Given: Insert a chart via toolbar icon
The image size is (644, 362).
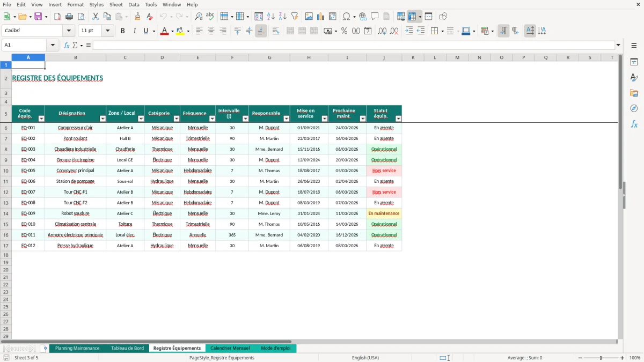Looking at the screenshot, I should 321,17.
